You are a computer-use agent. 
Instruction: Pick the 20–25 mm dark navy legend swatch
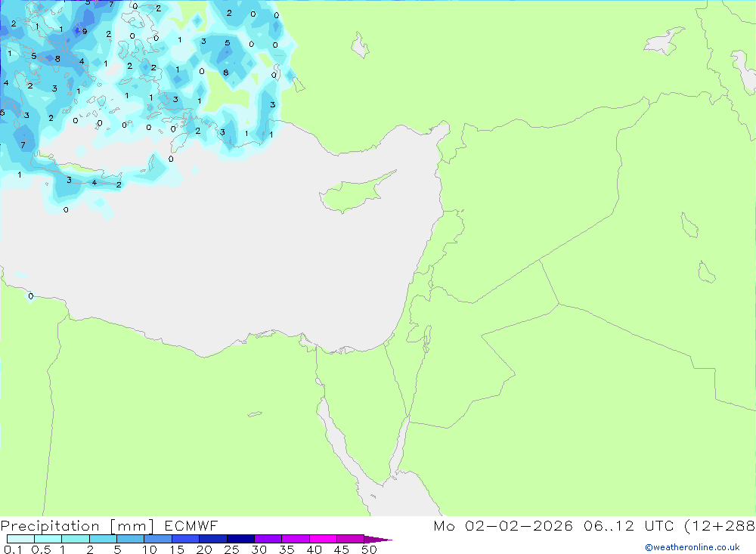click(213, 539)
